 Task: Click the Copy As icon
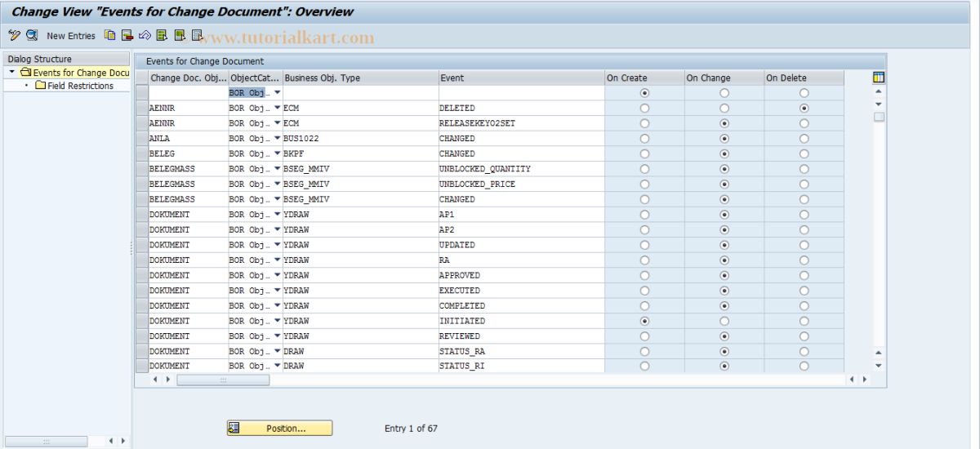pos(110,35)
